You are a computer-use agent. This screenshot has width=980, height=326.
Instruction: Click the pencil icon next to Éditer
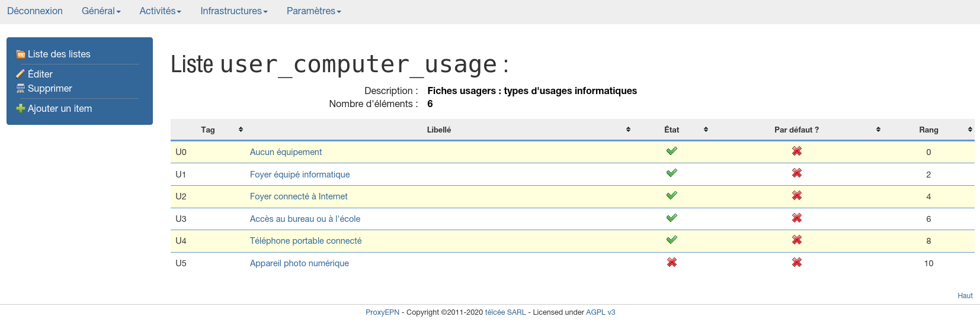point(21,74)
